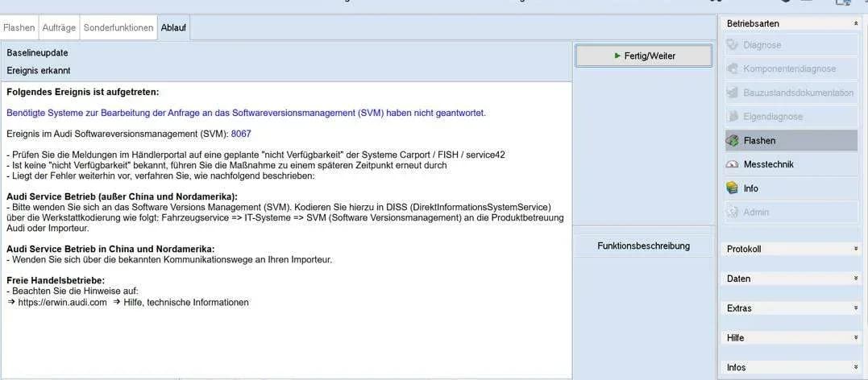Open Messtechnik measuring mode
This screenshot has height=380, width=868.
coord(791,164)
